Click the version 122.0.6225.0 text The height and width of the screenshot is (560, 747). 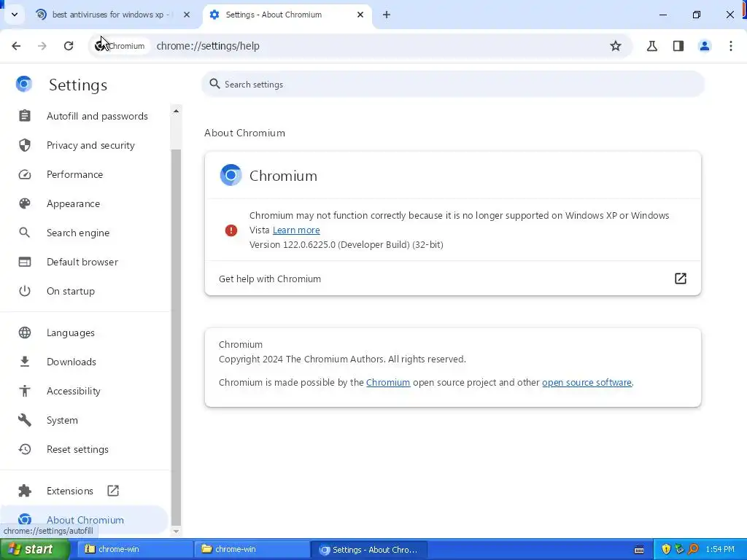[x=346, y=245]
